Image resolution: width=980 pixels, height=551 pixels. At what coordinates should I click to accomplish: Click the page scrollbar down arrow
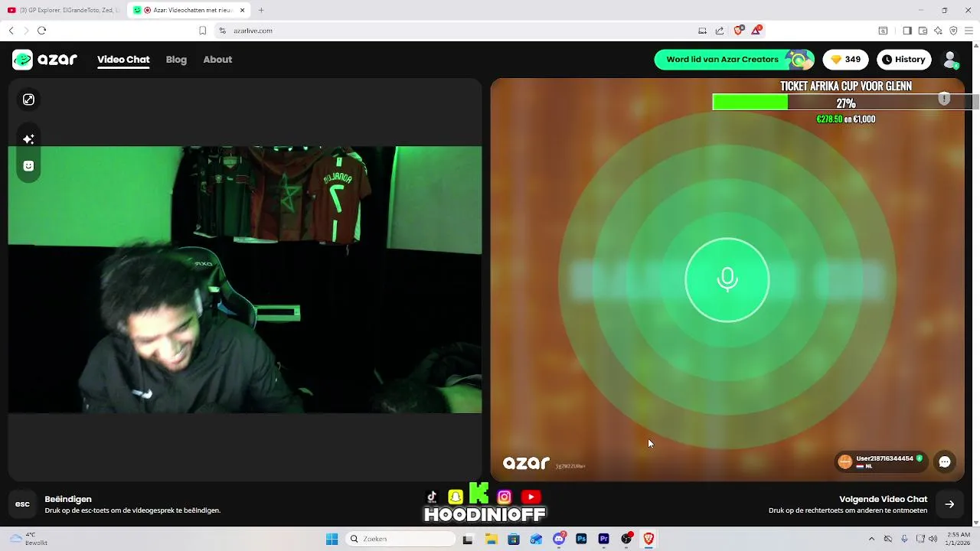pos(975,522)
